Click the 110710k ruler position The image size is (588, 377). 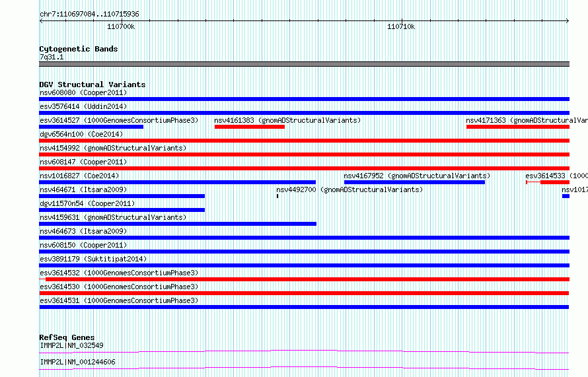coord(401,26)
